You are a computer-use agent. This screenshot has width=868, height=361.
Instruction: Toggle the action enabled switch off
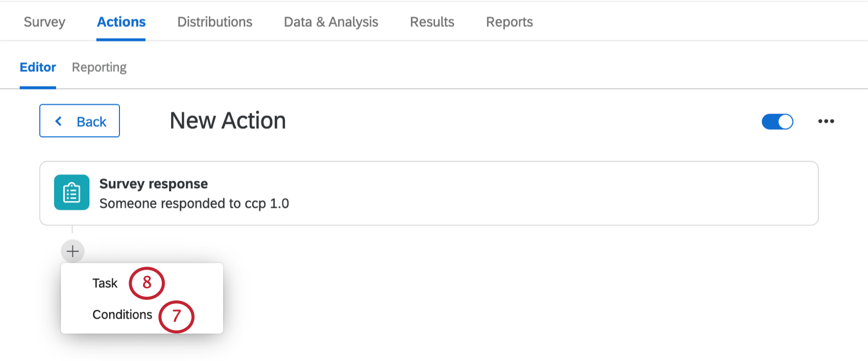[x=777, y=121]
